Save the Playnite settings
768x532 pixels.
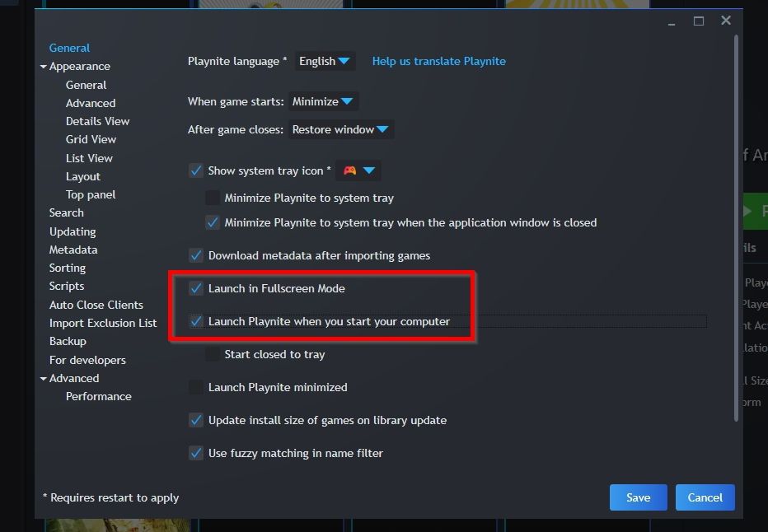click(x=638, y=497)
